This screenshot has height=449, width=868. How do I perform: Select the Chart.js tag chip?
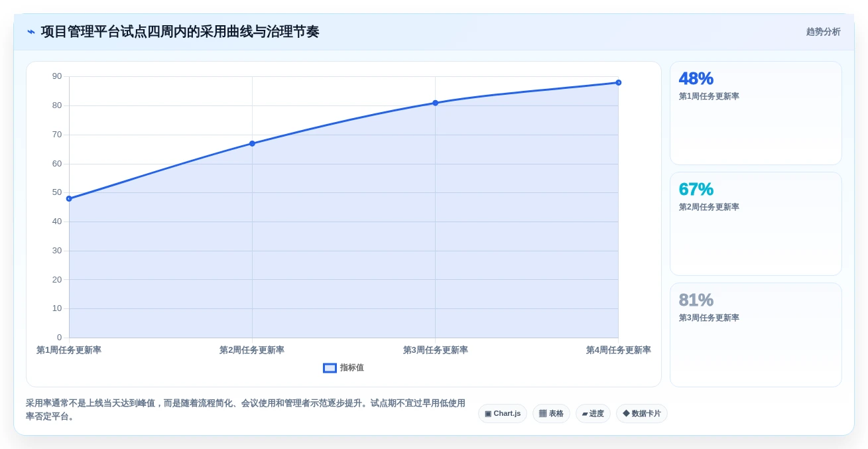tap(503, 414)
